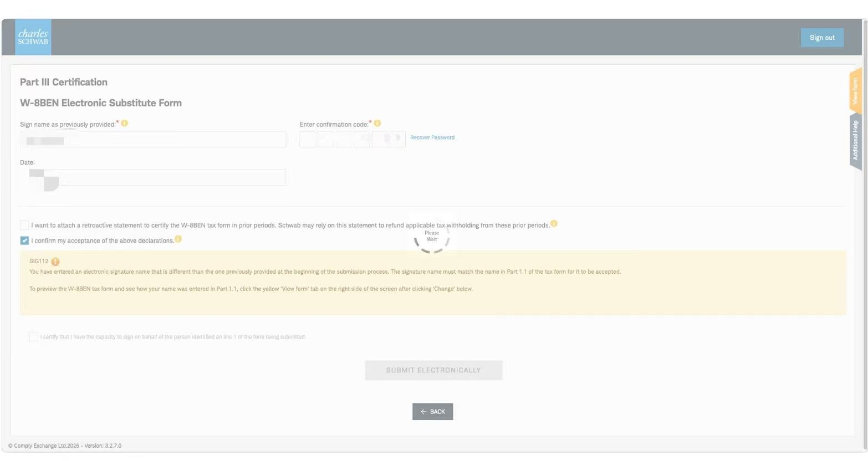
Task: Click the Sign out button
Action: [x=822, y=38]
